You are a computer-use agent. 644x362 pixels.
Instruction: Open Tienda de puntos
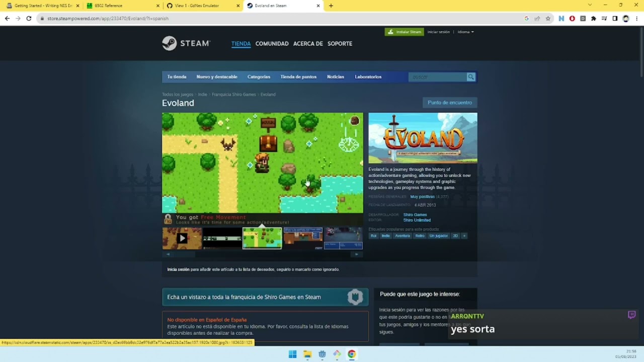coord(298,77)
